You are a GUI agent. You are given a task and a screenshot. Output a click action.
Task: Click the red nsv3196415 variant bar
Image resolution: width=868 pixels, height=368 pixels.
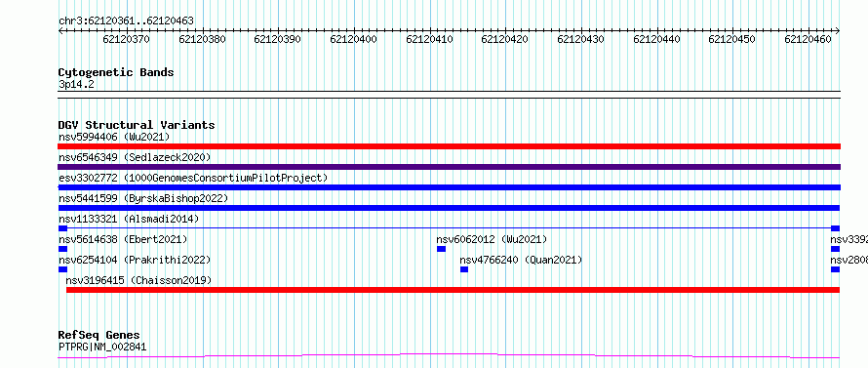coord(453,290)
